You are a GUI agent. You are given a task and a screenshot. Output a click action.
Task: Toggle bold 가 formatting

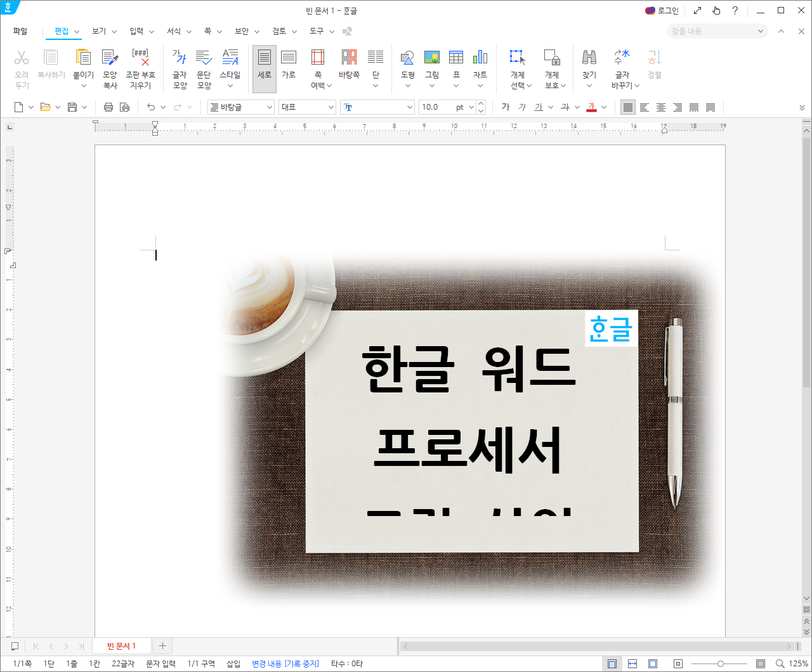(506, 107)
